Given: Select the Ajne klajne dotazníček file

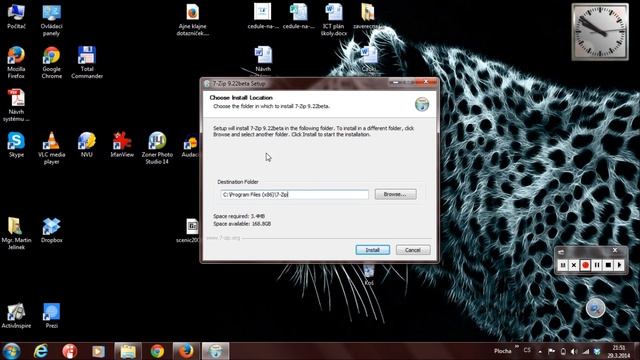Looking at the screenshot, I should point(193,20).
